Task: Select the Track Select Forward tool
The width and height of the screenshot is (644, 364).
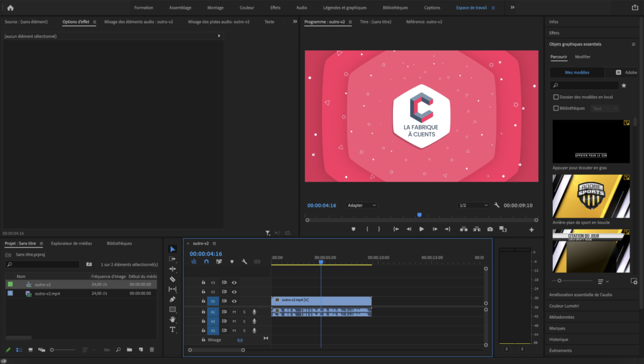Action: 172,259
